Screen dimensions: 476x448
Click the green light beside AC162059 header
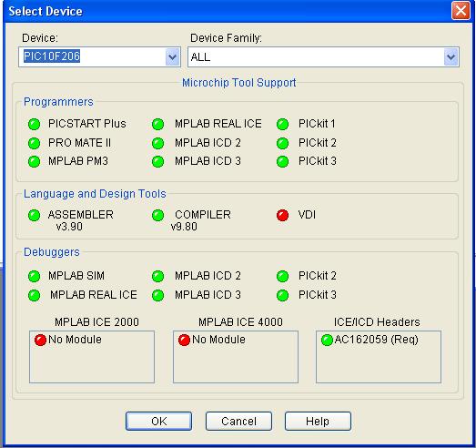[327, 340]
